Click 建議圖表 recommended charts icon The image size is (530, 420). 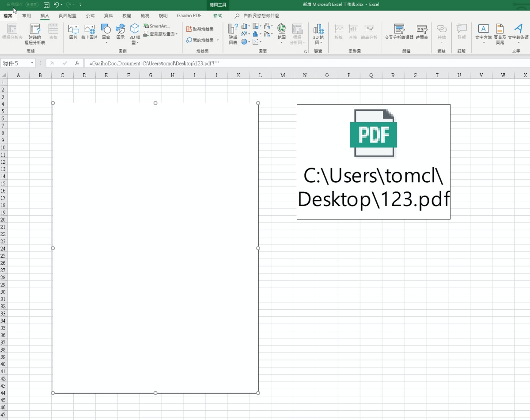click(233, 34)
